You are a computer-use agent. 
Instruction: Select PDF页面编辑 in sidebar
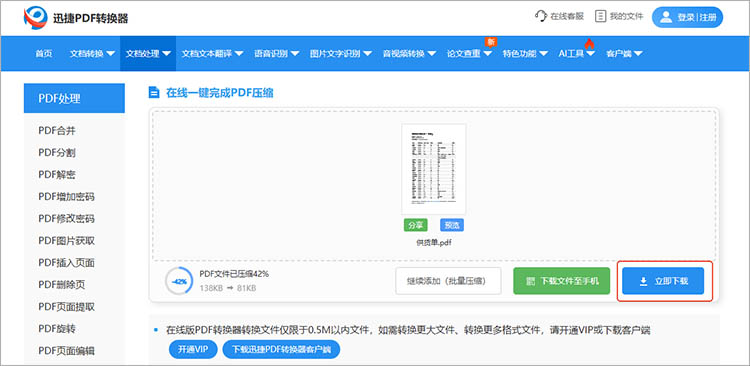point(66,351)
